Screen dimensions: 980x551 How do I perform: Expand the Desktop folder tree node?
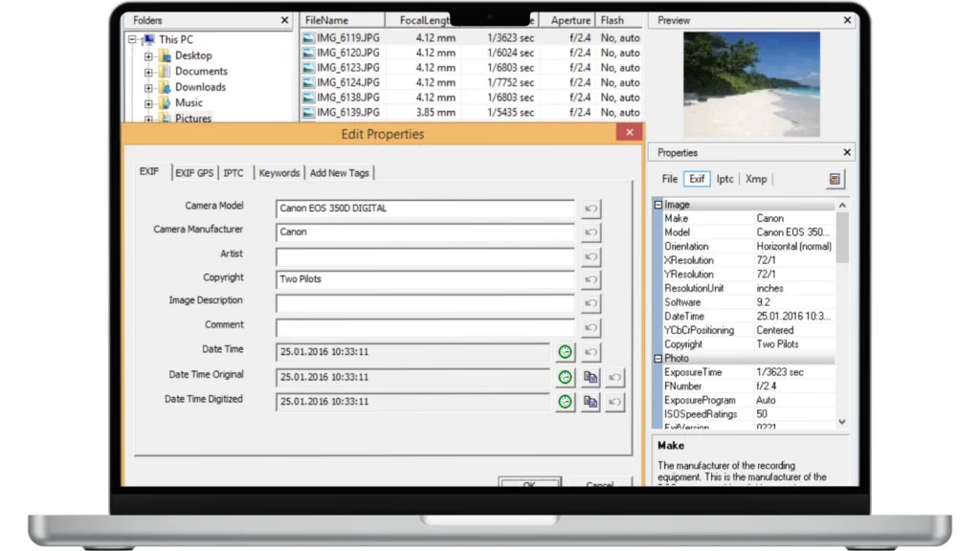148,56
